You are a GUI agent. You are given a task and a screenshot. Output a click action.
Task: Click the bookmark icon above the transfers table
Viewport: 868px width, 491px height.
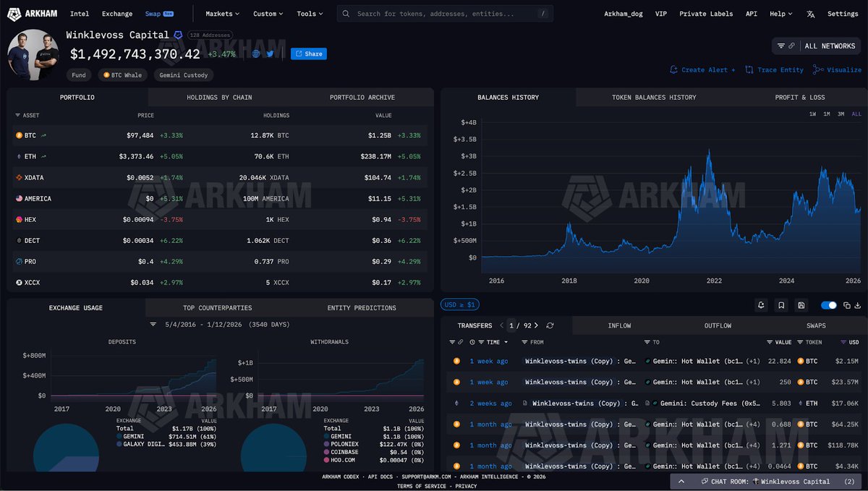coord(781,305)
